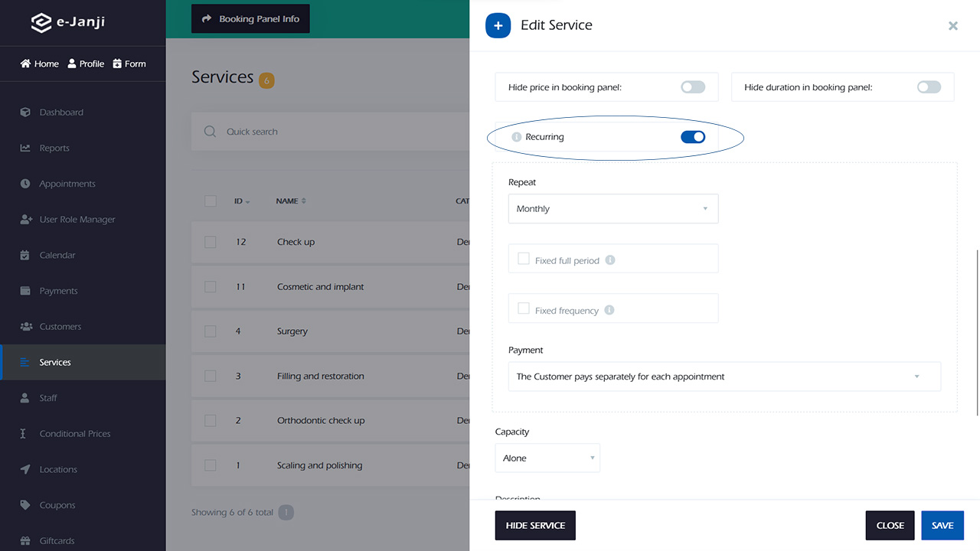This screenshot has width=980, height=551.
Task: Click the Reports chart icon
Action: click(x=25, y=148)
